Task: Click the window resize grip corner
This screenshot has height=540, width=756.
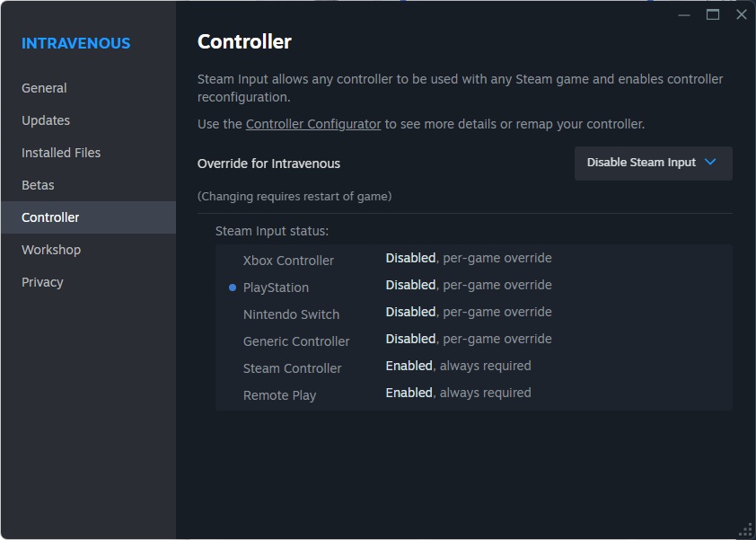Action: [744, 529]
